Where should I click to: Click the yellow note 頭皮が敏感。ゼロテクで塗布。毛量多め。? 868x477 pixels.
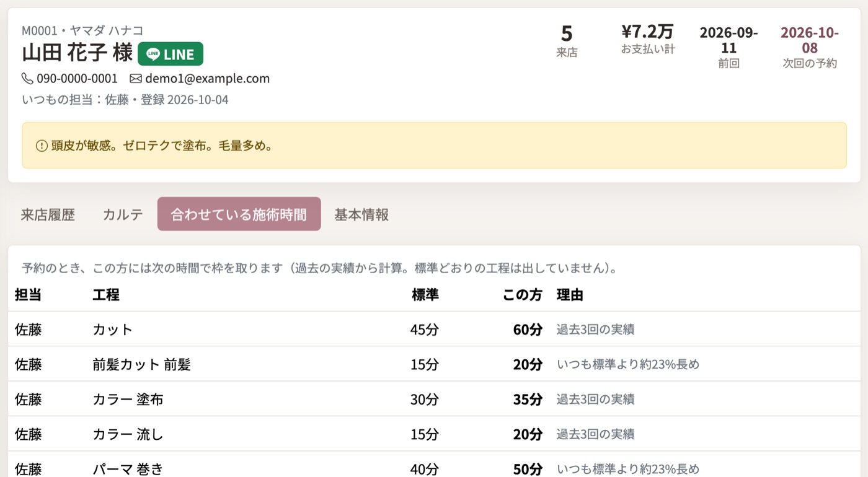pos(434,146)
